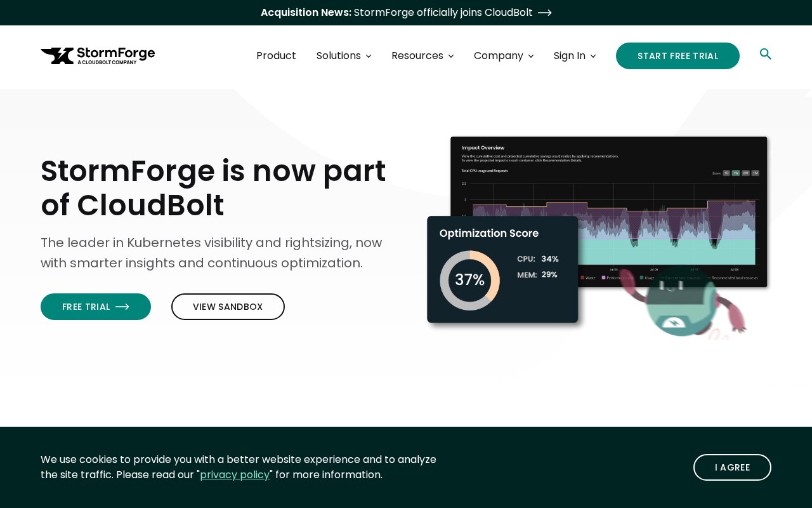Image resolution: width=812 pixels, height=508 pixels.
Task: Expand the Company dropdown menu
Action: pyautogui.click(x=504, y=56)
